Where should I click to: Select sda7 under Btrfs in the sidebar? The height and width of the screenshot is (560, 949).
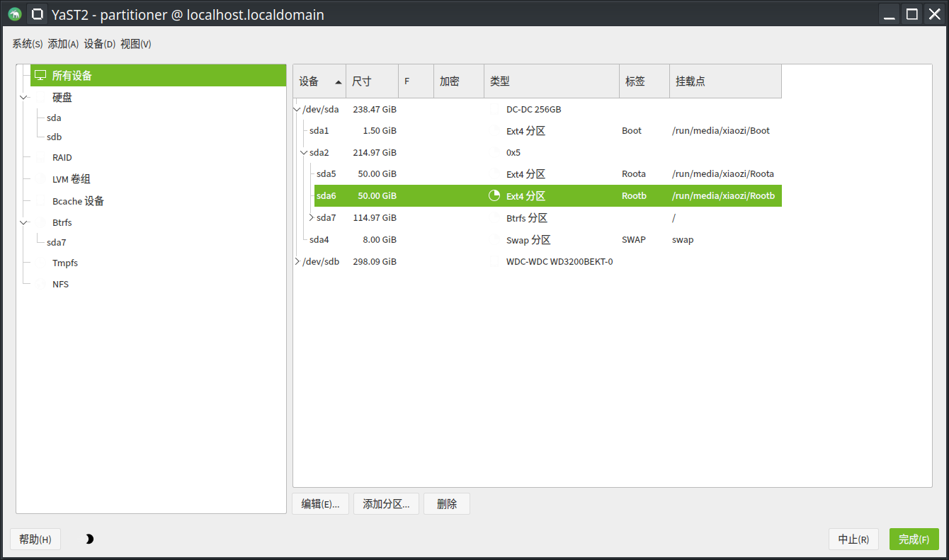click(x=57, y=242)
